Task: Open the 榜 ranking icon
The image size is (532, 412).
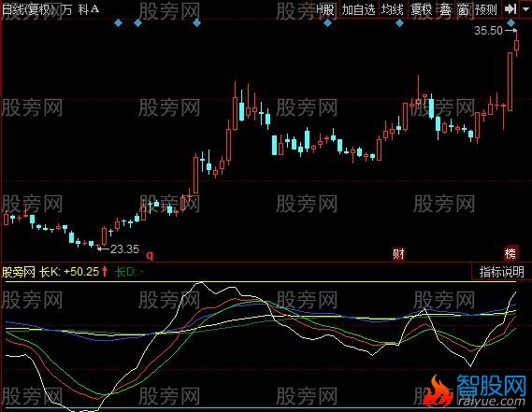Action: coord(510,253)
